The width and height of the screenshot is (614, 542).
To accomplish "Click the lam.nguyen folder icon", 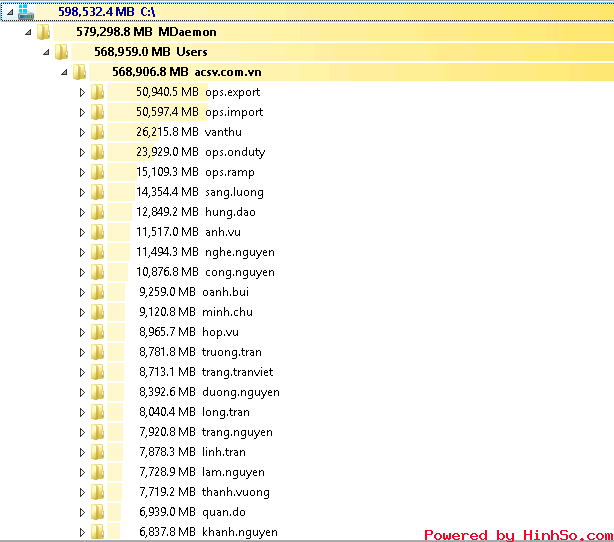I will click(98, 472).
